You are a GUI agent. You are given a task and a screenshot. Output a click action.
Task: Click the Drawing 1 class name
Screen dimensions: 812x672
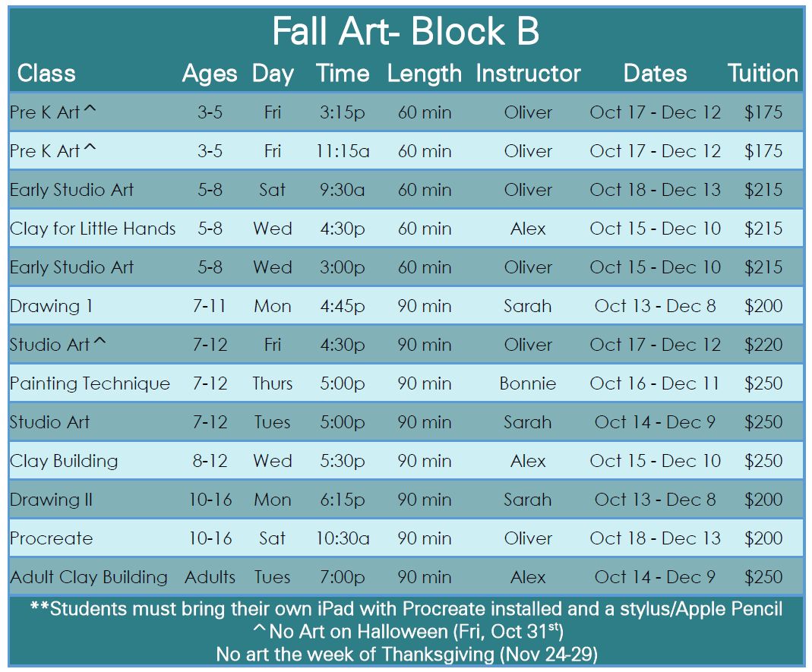[51, 306]
